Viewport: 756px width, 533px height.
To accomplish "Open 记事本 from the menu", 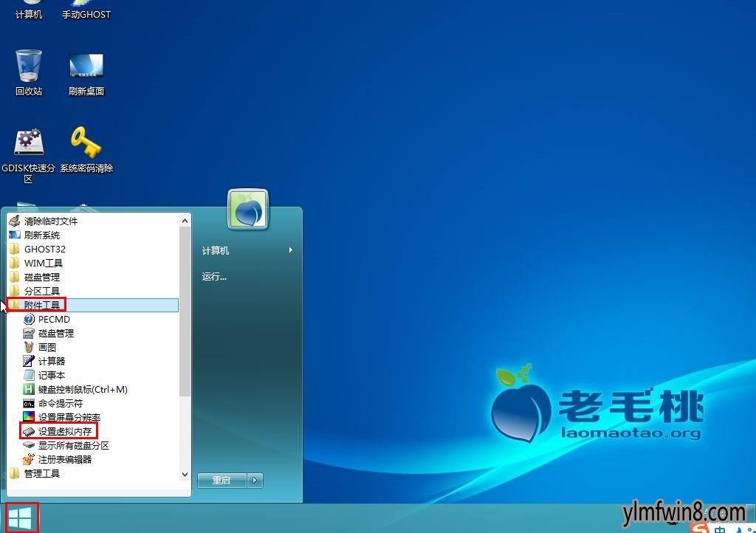I will 52,375.
